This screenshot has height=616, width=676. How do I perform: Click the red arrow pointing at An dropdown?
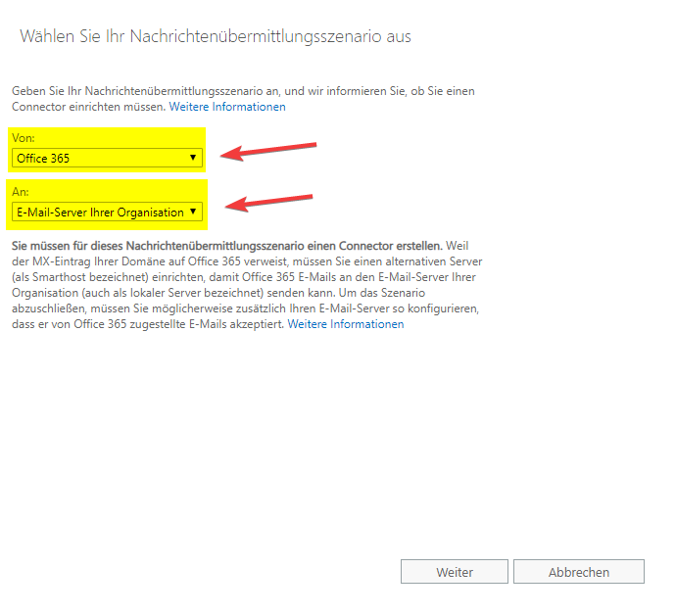tap(269, 203)
